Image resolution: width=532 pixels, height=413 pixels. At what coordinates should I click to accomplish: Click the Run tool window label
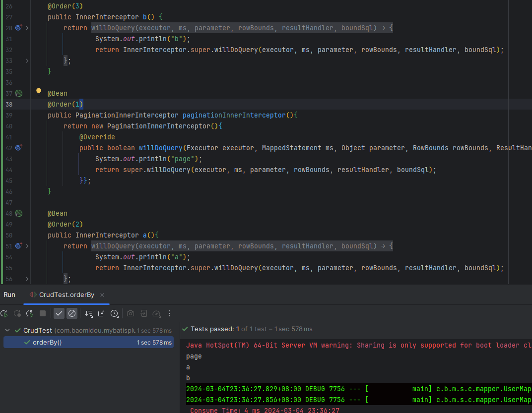click(9, 295)
